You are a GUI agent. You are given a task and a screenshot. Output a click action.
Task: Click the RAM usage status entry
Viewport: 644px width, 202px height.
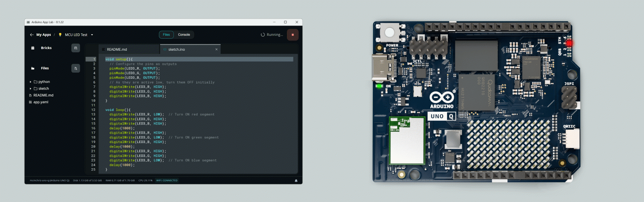(120, 181)
